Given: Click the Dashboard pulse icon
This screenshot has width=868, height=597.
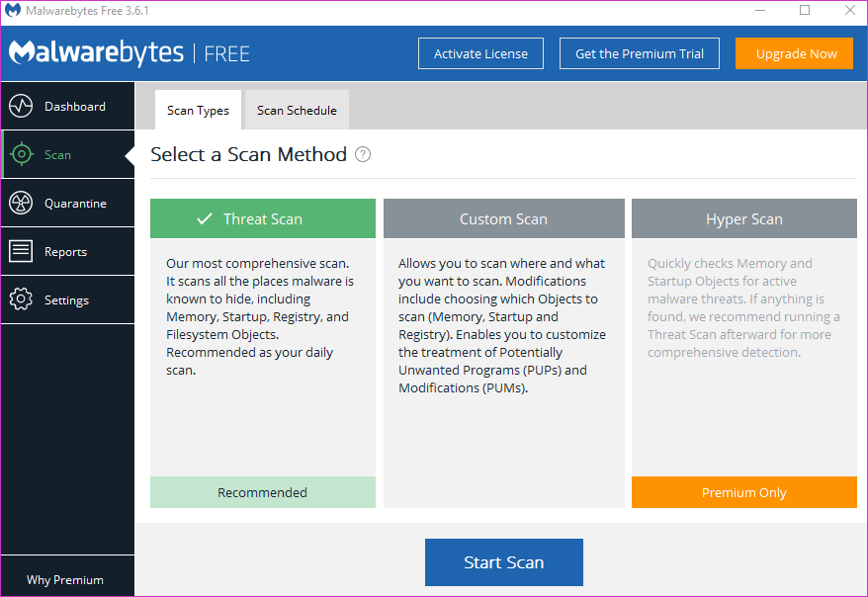Looking at the screenshot, I should 21,106.
